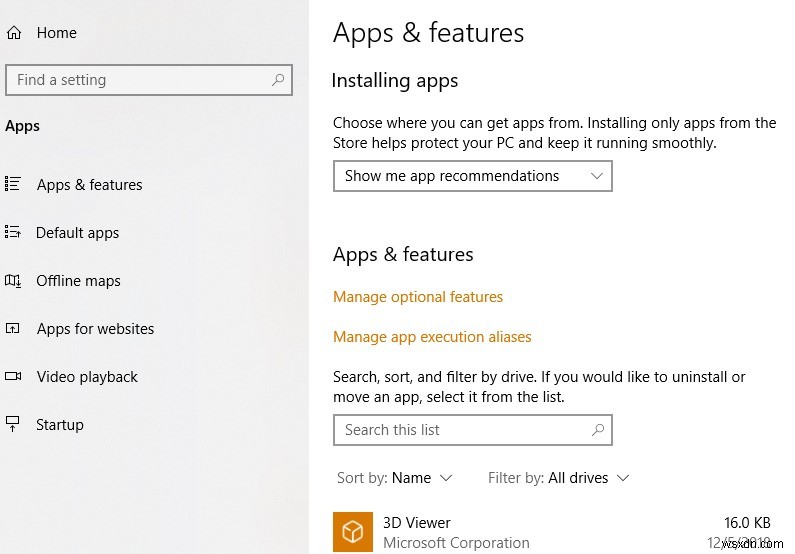Viewport: 795px width, 554px height.
Task: Open Show me app recommendations dropdown
Action: (473, 176)
